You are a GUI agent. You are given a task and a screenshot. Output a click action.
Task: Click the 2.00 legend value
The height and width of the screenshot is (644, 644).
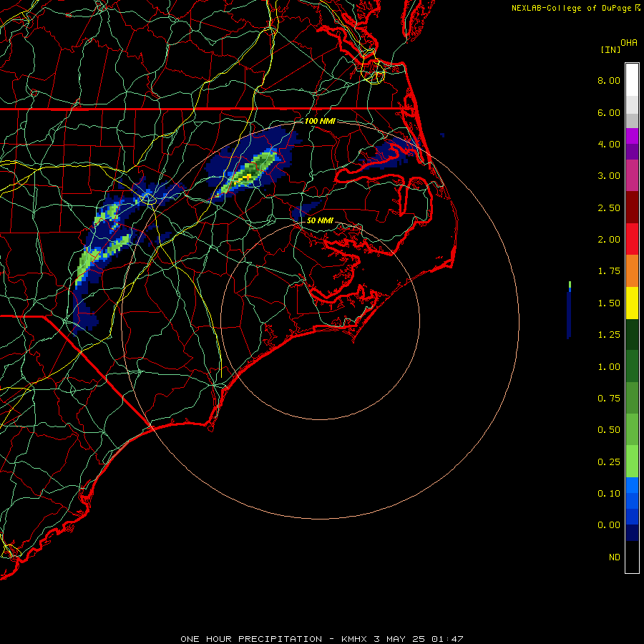609,240
